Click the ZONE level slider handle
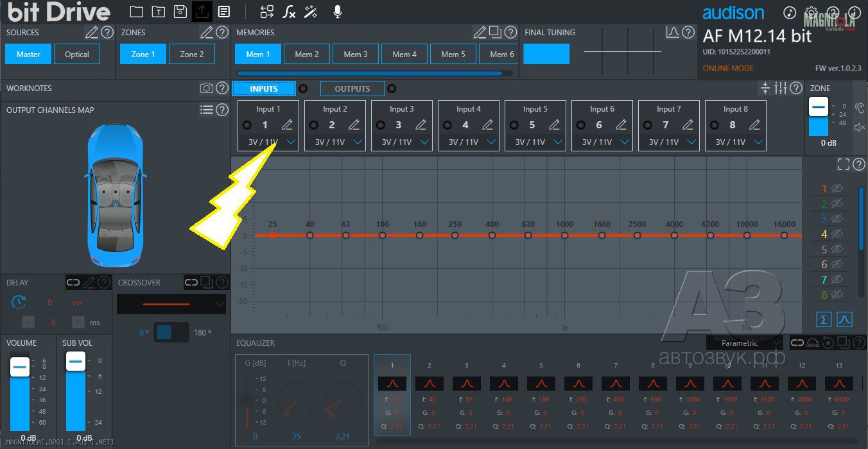 [x=819, y=107]
